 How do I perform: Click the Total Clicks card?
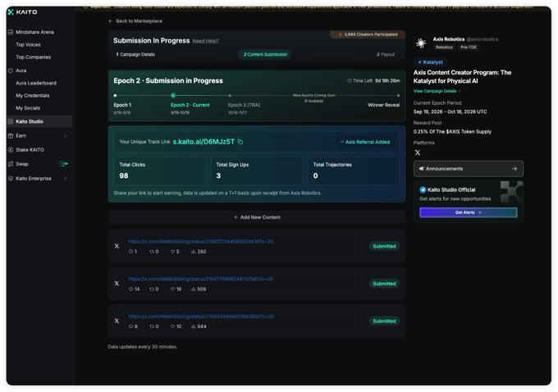(159, 171)
